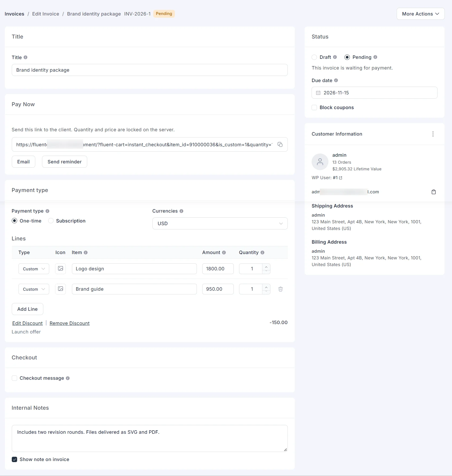Click the info icon beside Payment type label
452x476 pixels.
(47, 211)
